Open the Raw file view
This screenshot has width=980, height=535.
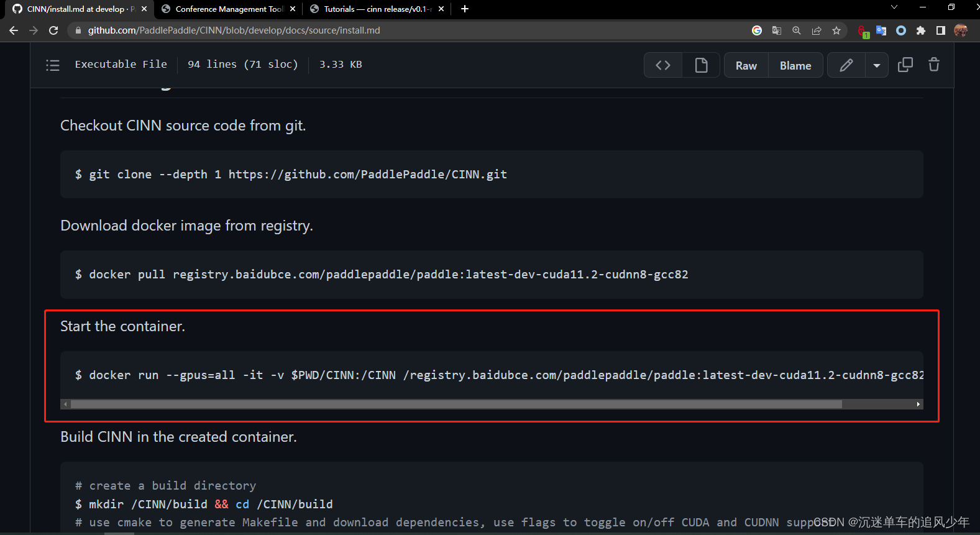click(x=746, y=65)
